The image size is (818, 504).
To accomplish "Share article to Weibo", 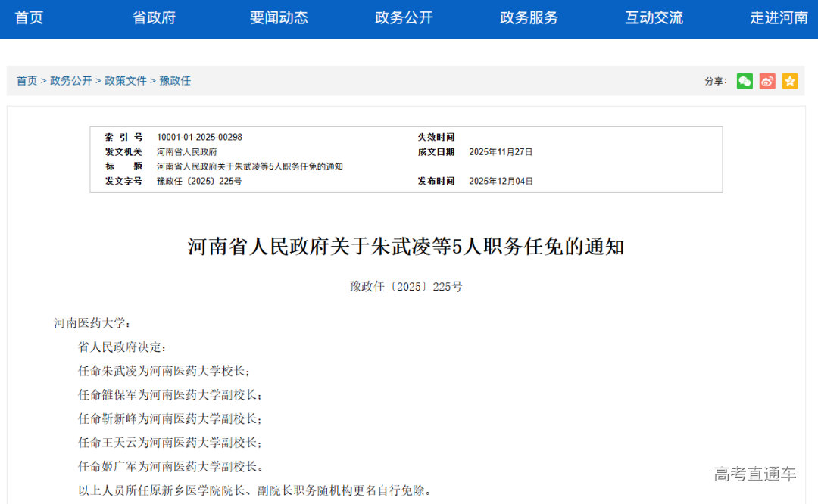I will point(767,80).
